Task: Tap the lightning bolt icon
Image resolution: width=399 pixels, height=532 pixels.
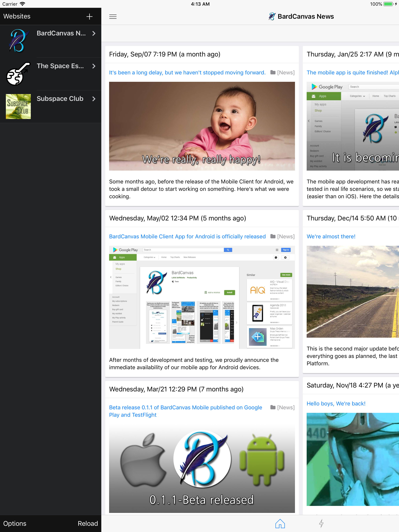Action: pos(321,523)
